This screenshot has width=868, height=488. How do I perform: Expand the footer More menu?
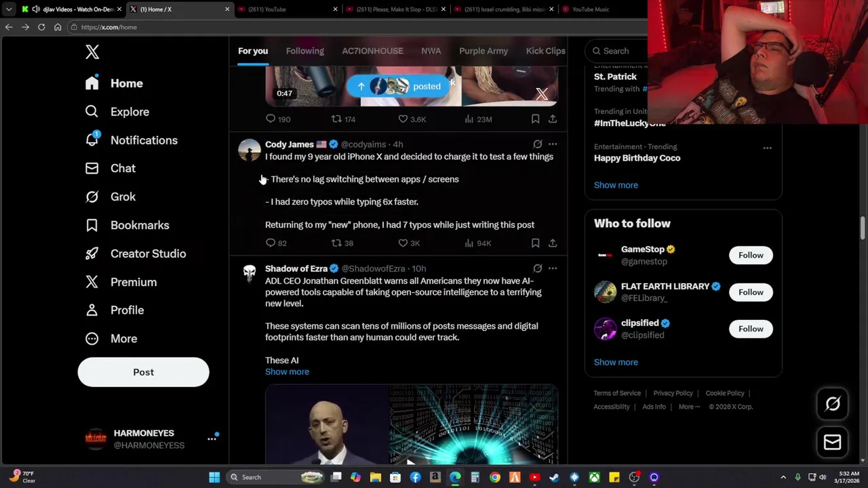(x=690, y=407)
